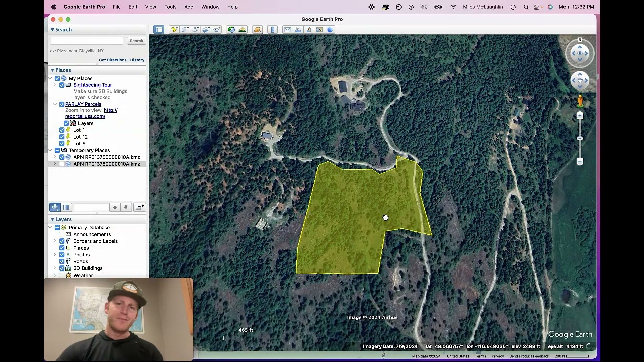Click the search History link
This screenshot has width=644, height=362.
coord(137,60)
